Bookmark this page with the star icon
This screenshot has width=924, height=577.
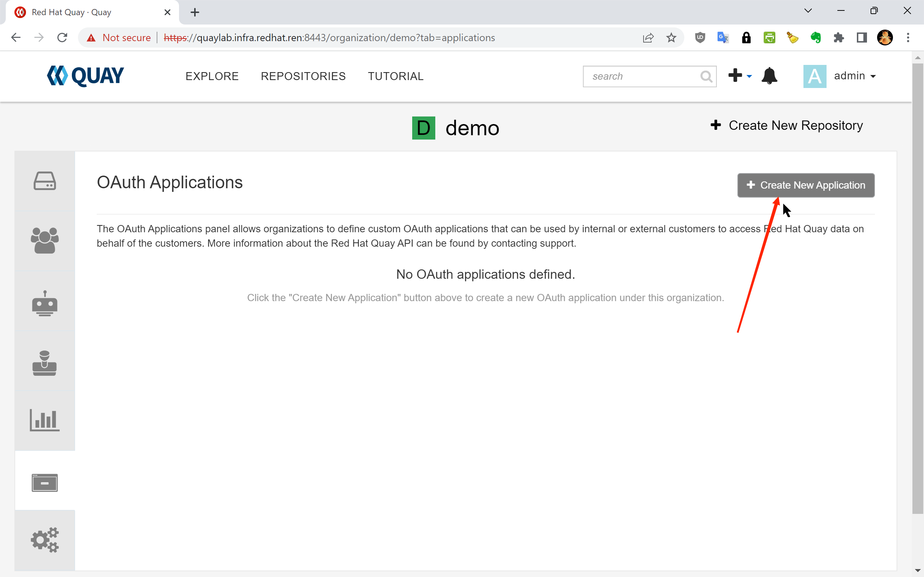pos(671,38)
